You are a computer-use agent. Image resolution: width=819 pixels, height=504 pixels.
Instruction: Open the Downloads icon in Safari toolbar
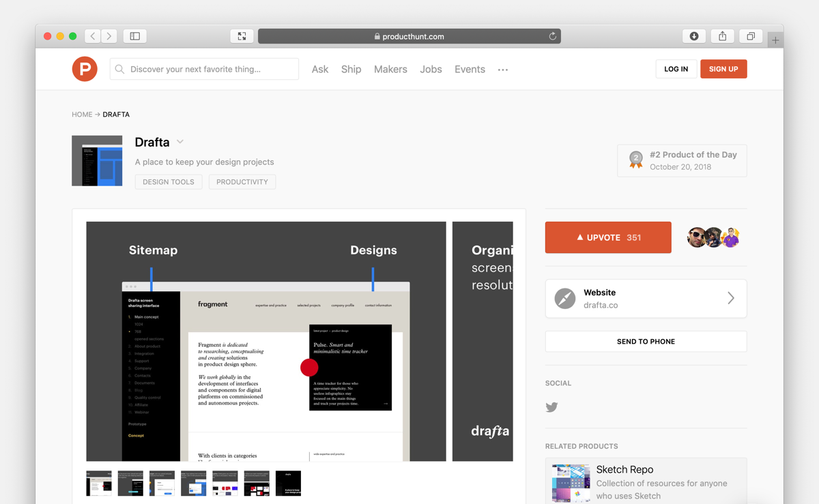pos(694,35)
